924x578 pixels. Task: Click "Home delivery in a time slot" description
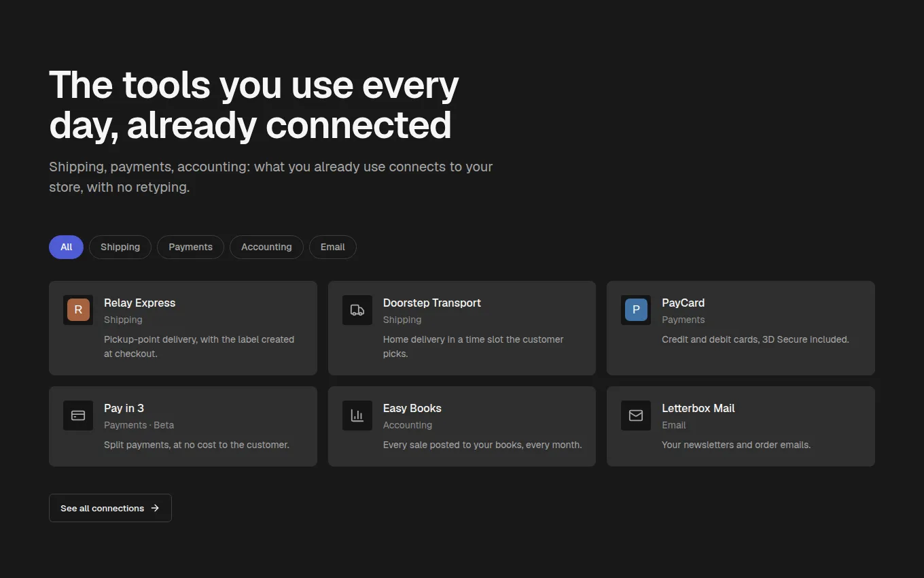474,346
